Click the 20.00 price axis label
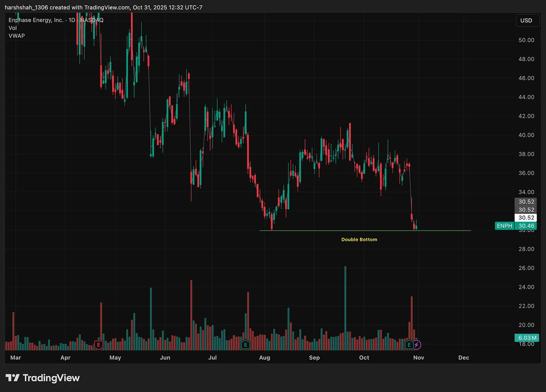This screenshot has width=546, height=392. coord(526,325)
